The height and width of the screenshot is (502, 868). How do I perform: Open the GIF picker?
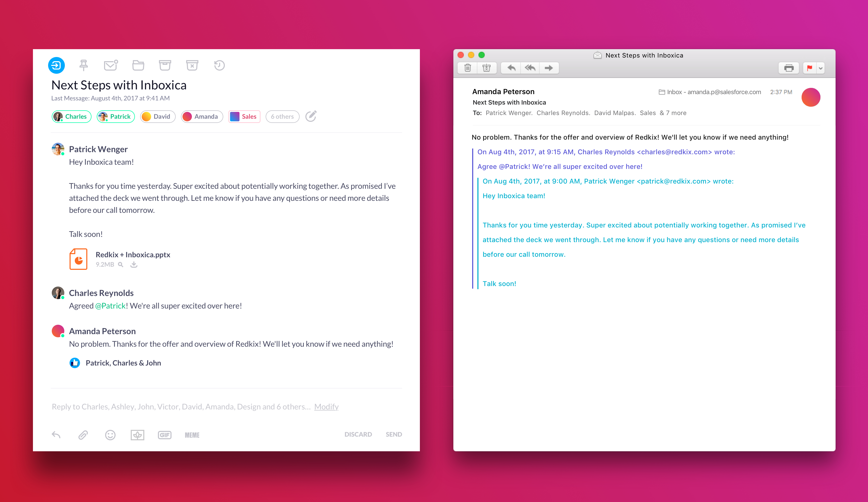click(165, 435)
